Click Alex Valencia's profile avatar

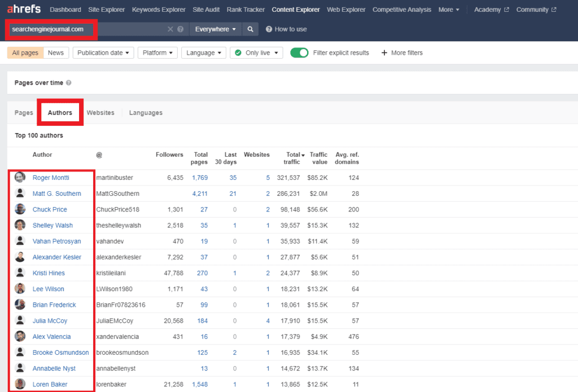[20, 336]
